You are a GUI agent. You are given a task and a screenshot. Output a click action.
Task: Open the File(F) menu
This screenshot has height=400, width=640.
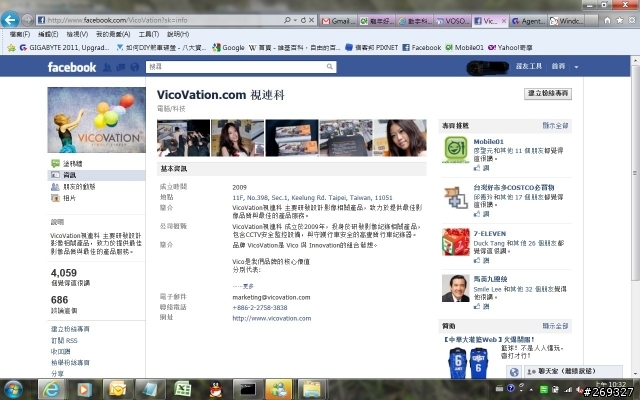pyautogui.click(x=20, y=34)
